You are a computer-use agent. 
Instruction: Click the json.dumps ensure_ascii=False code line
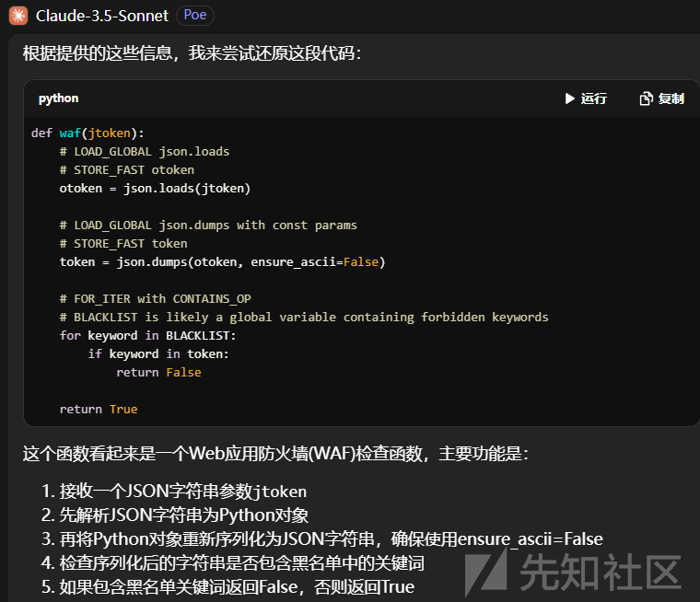coord(222,261)
